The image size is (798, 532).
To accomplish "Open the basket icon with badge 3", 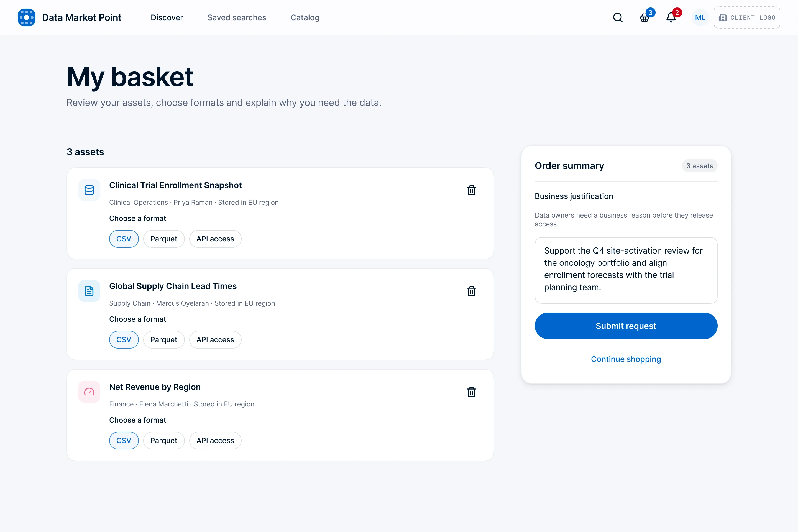I will [x=645, y=17].
